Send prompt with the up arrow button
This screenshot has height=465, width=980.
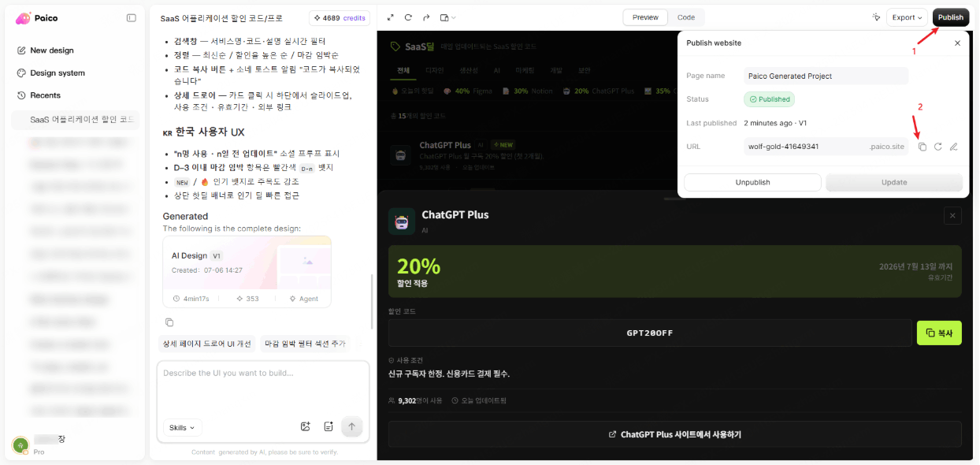(x=352, y=426)
